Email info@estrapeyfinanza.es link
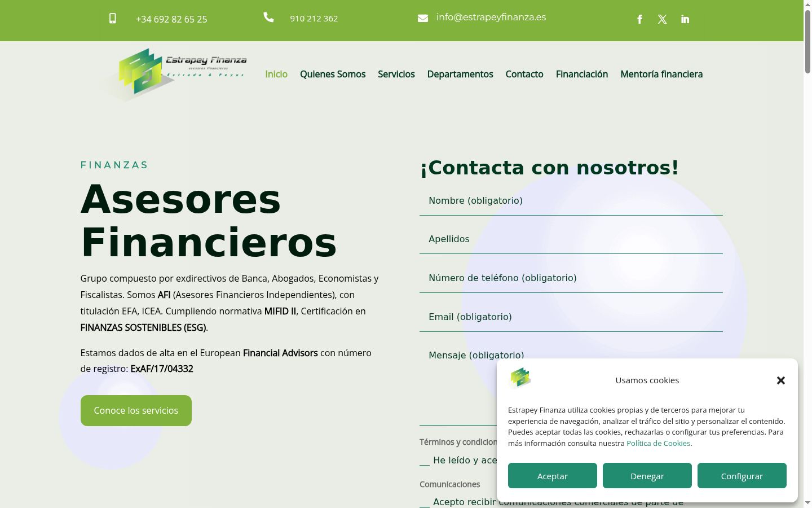The width and height of the screenshot is (812, 508). (491, 17)
